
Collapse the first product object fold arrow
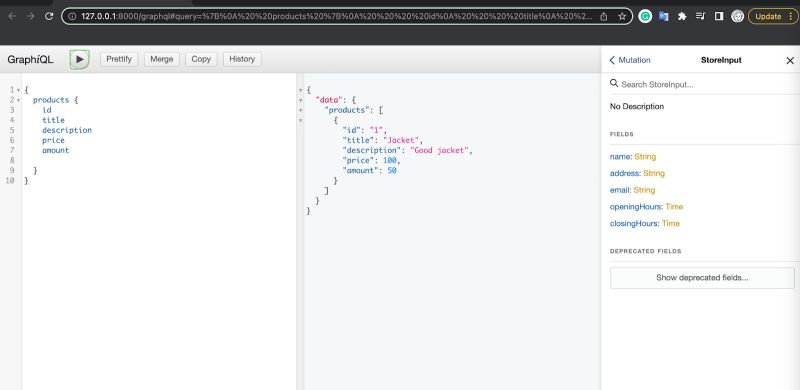(301, 120)
